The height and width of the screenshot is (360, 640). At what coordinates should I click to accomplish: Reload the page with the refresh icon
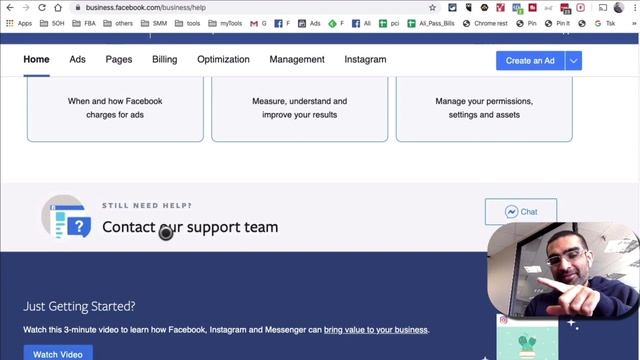click(x=42, y=7)
